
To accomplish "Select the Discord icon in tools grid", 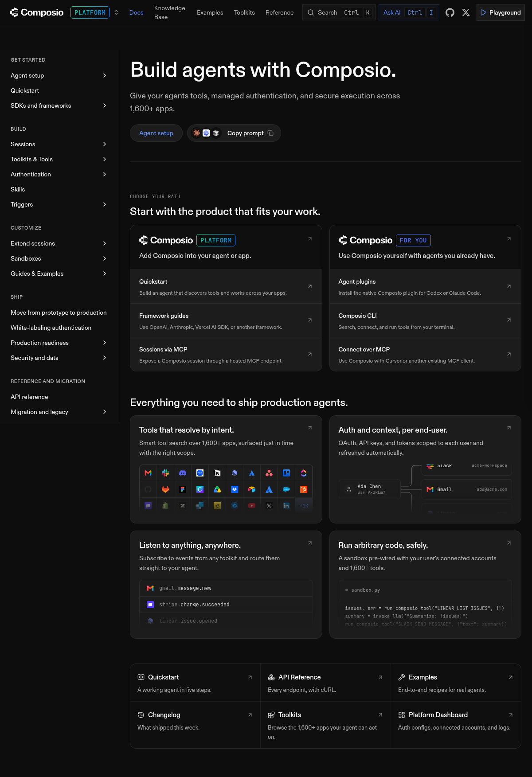I will pos(183,473).
